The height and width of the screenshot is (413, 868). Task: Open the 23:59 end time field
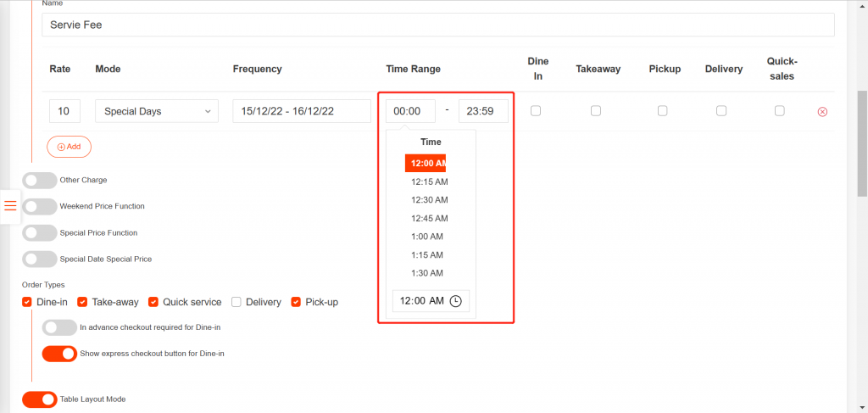[483, 111]
